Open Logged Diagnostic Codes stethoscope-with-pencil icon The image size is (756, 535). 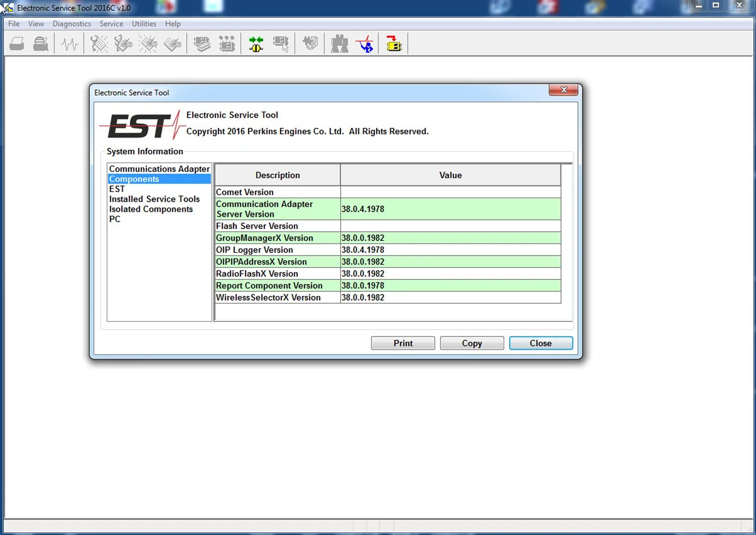point(123,44)
